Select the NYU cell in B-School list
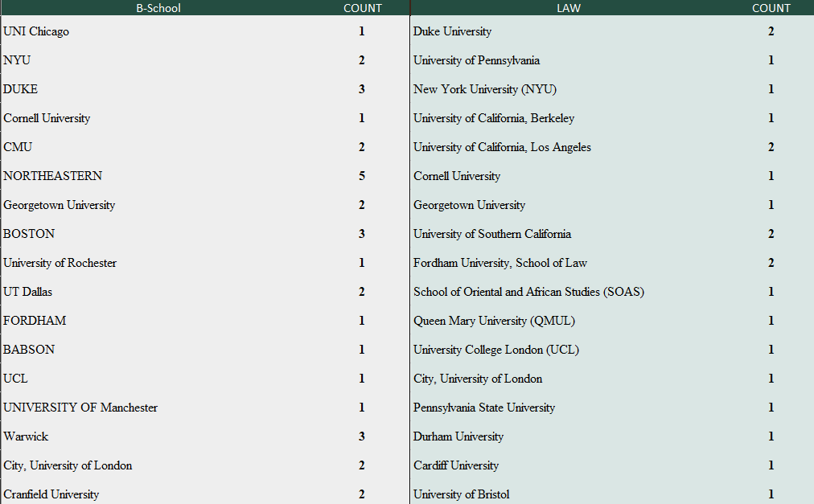 (17, 60)
